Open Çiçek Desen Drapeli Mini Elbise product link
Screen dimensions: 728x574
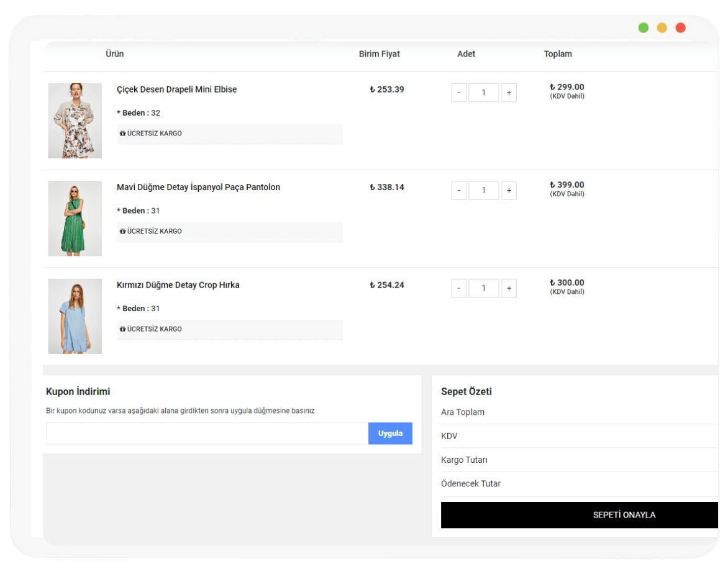click(176, 89)
